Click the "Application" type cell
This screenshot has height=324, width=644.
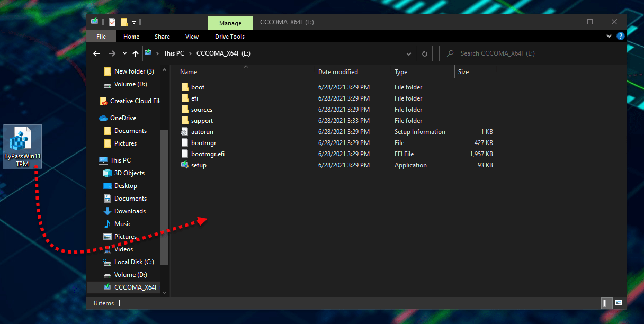click(x=410, y=165)
